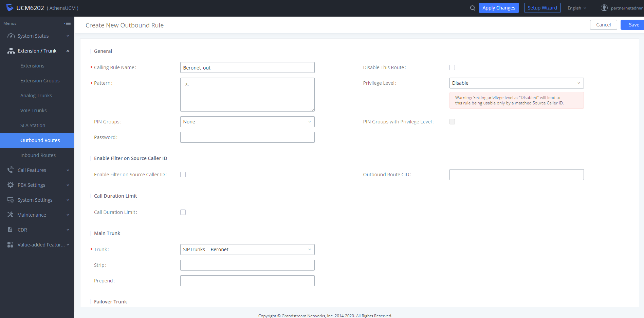Enable Filter on Source Caller ID checkbox

point(183,175)
